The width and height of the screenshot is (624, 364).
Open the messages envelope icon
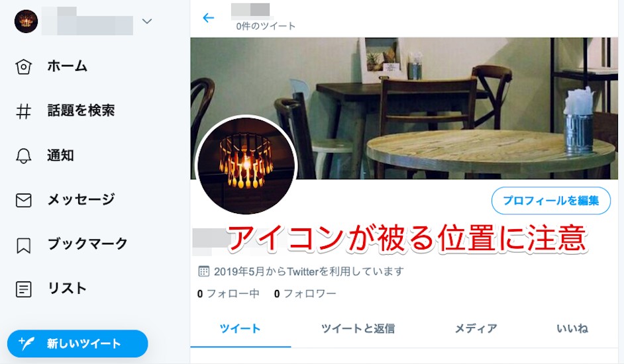[23, 200]
